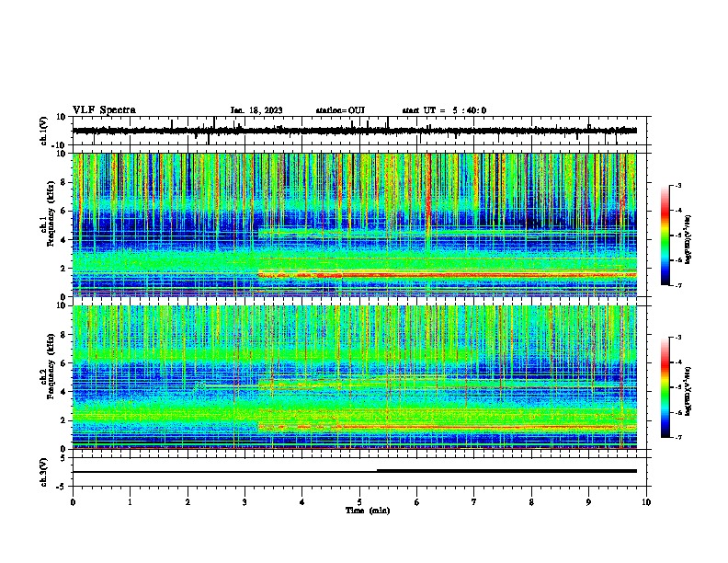Click time axis tick label "5"
728x563 pixels.
point(359,502)
